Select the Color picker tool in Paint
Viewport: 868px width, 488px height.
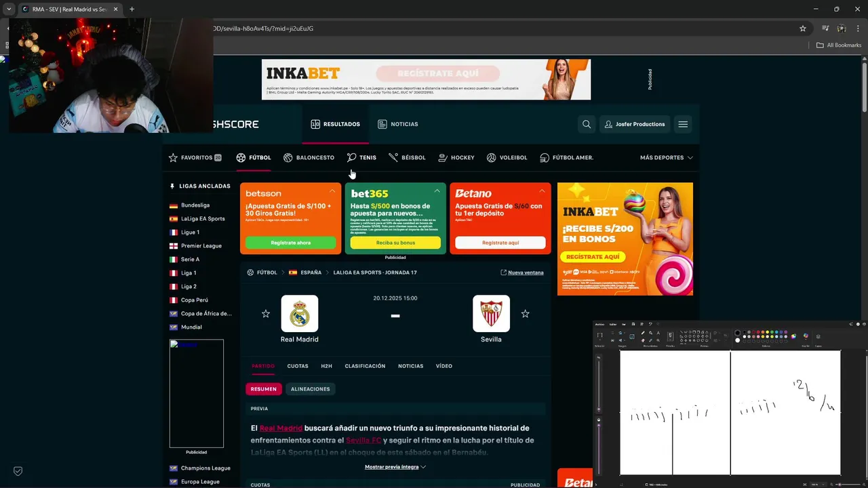650,340
